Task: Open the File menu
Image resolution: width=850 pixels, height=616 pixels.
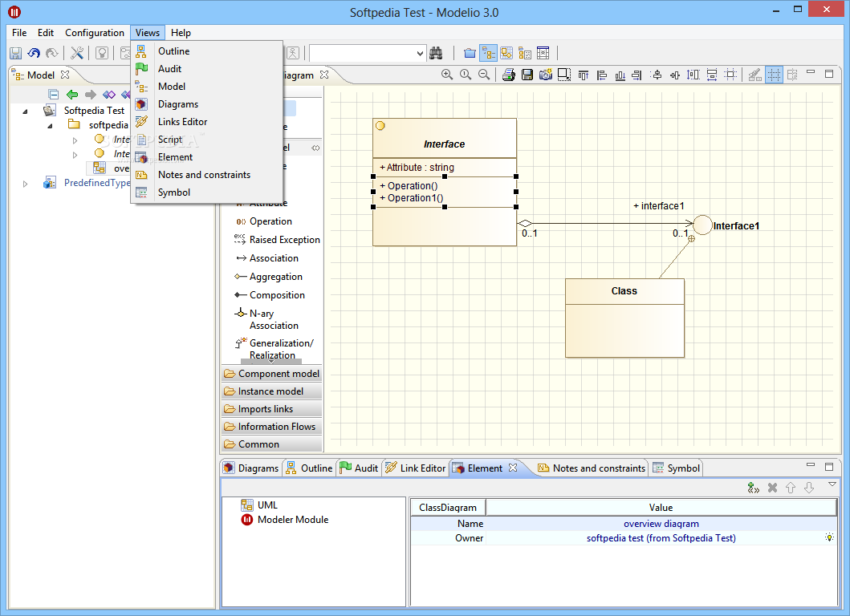Action: [19, 33]
